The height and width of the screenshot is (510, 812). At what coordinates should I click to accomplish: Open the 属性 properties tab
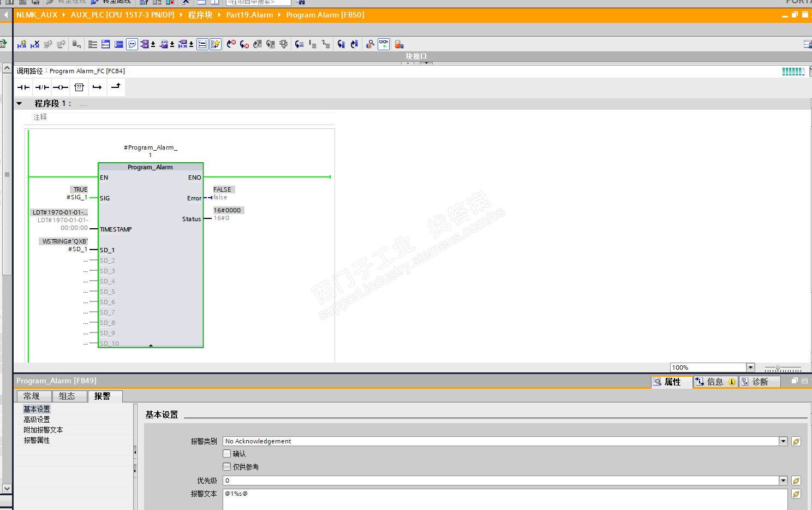click(671, 382)
